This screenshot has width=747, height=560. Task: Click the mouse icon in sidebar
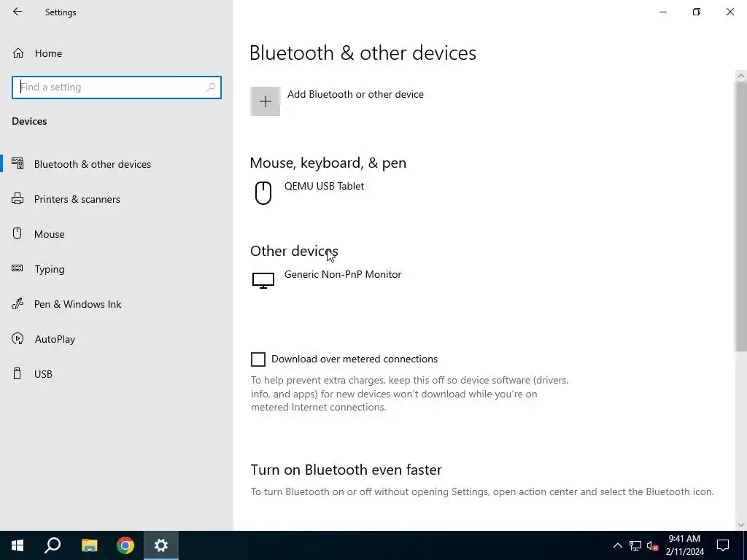pyautogui.click(x=18, y=233)
